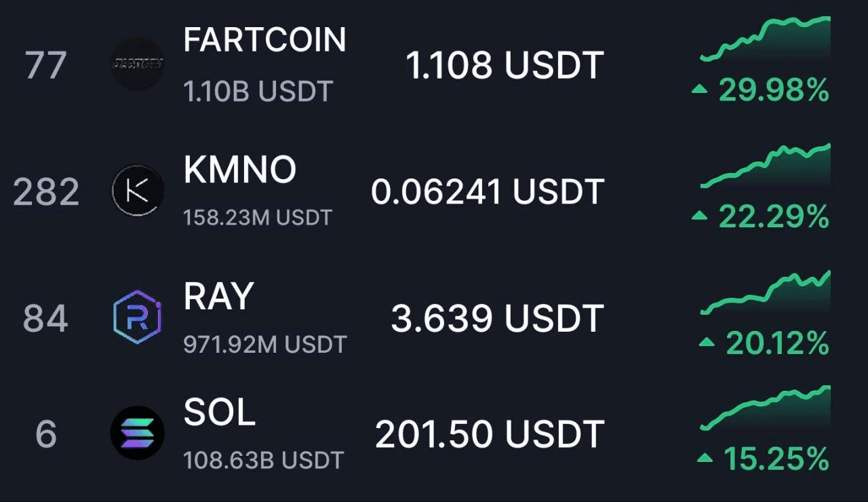Tap the 108.63B USDT market cap

pyautogui.click(x=264, y=460)
